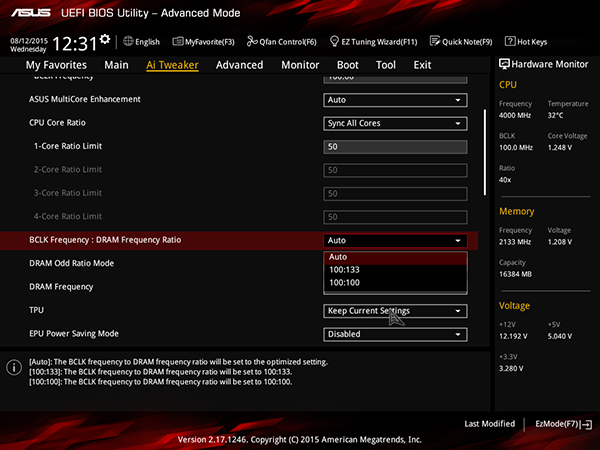Show Hot Keys help icon
Screen dimensions: 600x450
(x=510, y=41)
